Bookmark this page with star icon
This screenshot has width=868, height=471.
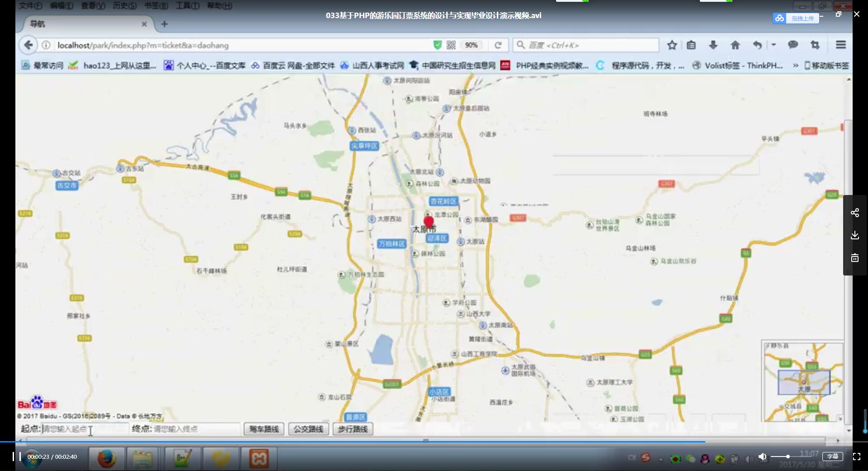click(x=672, y=45)
